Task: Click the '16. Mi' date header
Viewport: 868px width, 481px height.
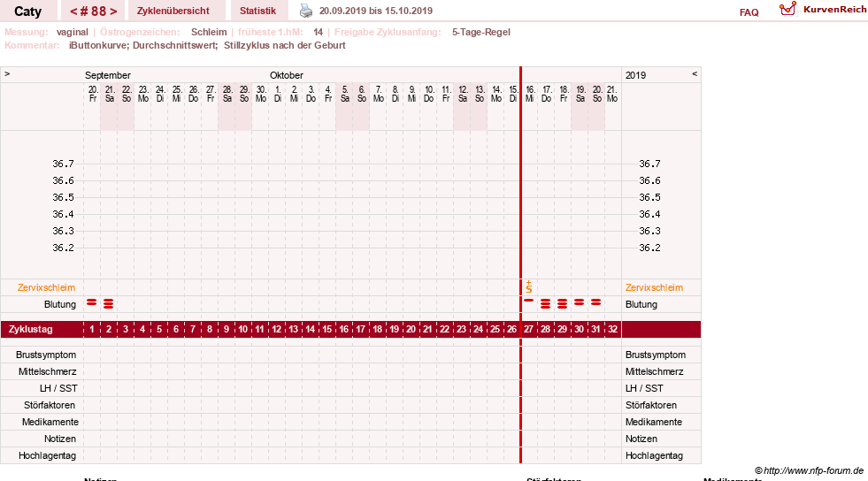Action: [x=530, y=94]
